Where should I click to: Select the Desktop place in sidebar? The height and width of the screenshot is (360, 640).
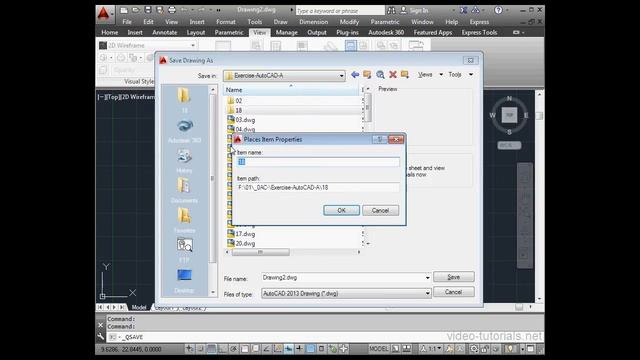pos(184,280)
